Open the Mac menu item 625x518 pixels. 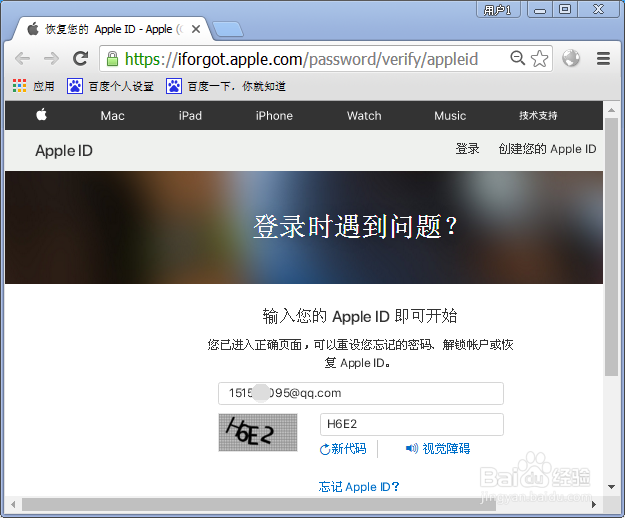[x=112, y=116]
